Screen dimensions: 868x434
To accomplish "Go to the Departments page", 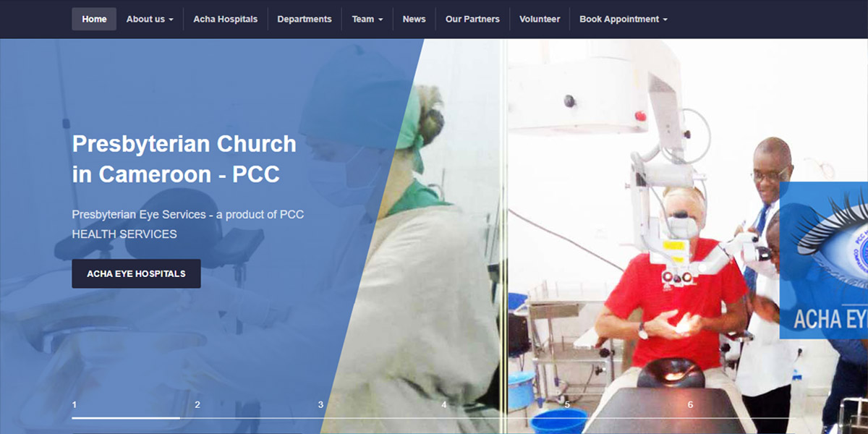I will pyautogui.click(x=305, y=19).
